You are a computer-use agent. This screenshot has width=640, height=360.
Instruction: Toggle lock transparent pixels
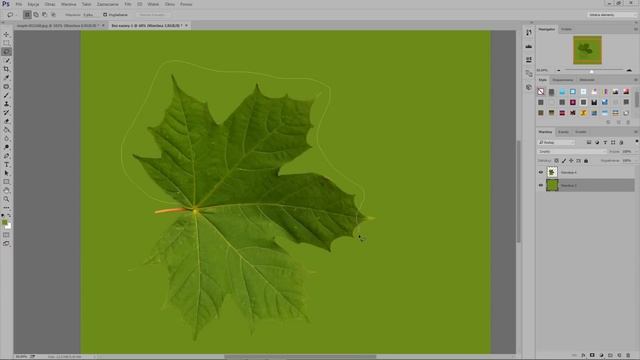point(556,161)
